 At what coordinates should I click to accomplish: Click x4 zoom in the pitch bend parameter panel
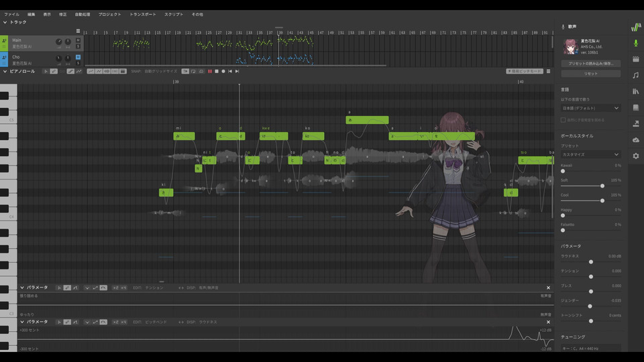(x=123, y=322)
